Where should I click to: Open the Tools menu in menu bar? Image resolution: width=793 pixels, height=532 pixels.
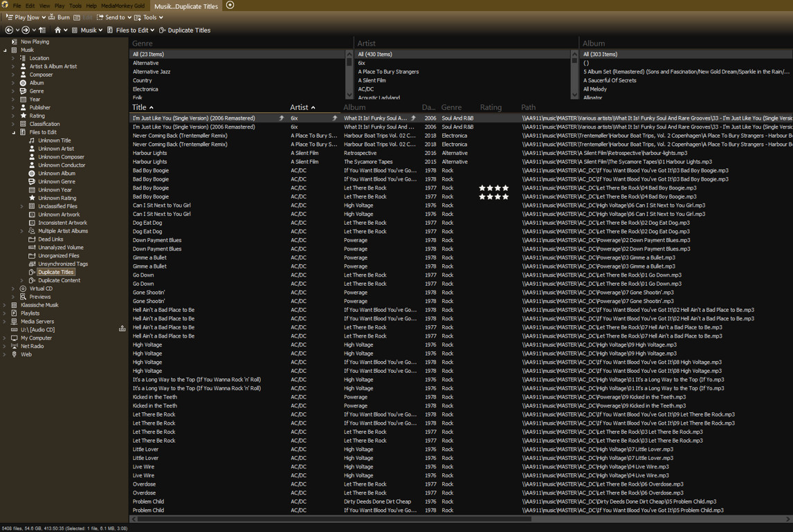pyautogui.click(x=75, y=6)
